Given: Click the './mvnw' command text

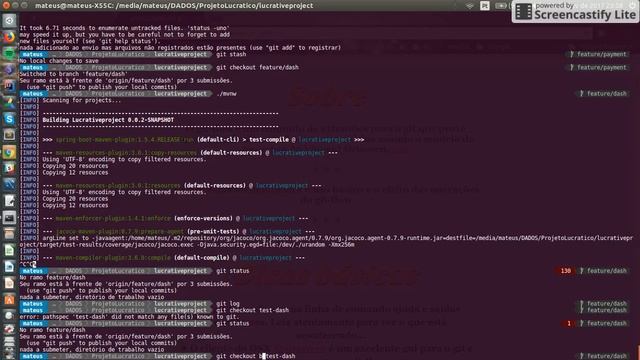Looking at the screenshot, I should 226,93.
